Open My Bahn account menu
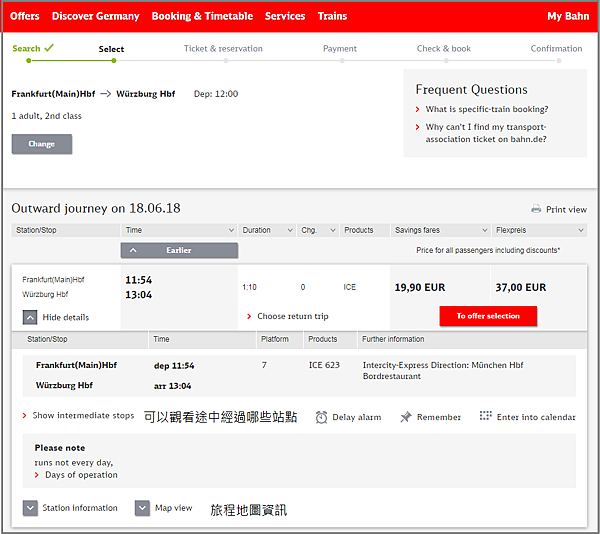 coord(568,16)
